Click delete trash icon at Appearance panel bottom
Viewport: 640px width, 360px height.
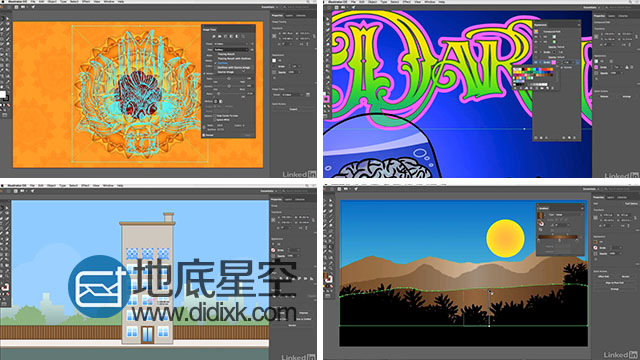coord(574,138)
